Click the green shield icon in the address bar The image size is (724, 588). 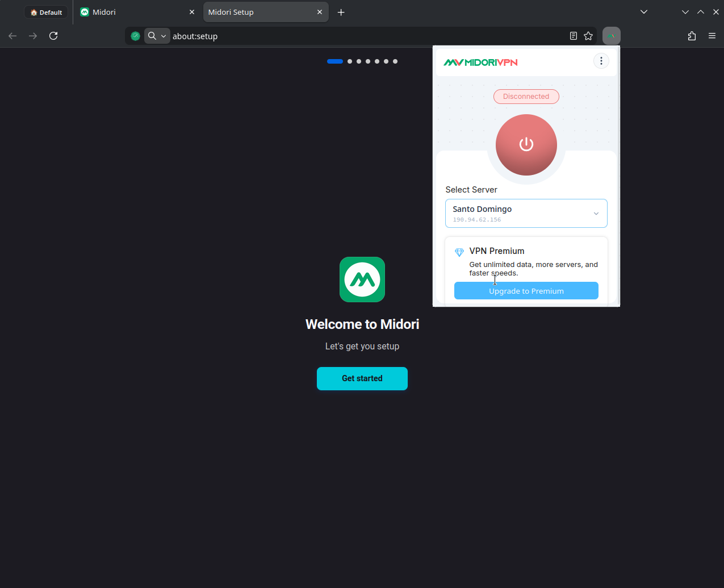(x=135, y=36)
